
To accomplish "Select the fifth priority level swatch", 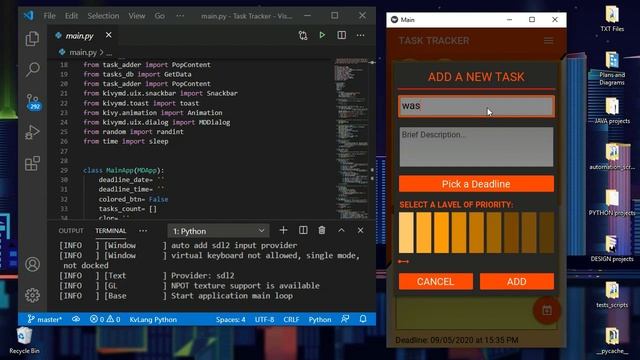I will 476,232.
